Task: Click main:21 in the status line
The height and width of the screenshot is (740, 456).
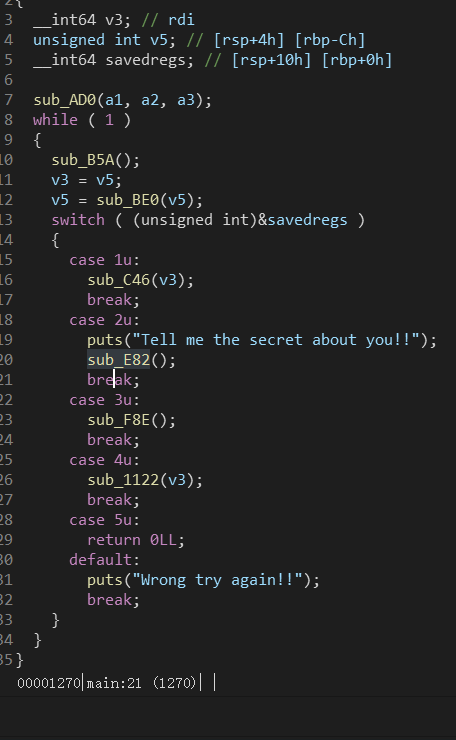Action: pos(114,683)
